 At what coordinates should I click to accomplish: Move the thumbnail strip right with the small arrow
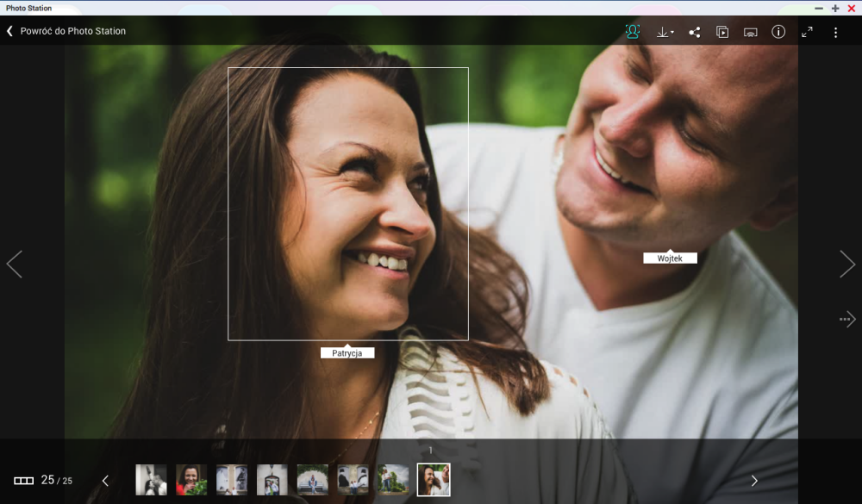754,481
